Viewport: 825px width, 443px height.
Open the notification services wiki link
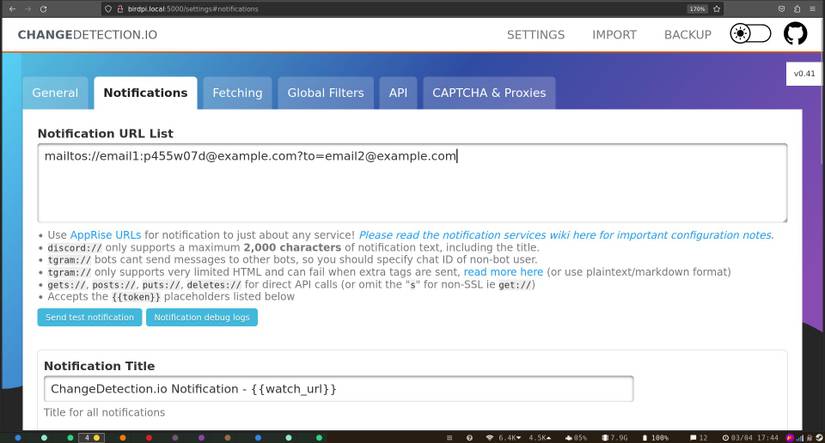pyautogui.click(x=566, y=235)
